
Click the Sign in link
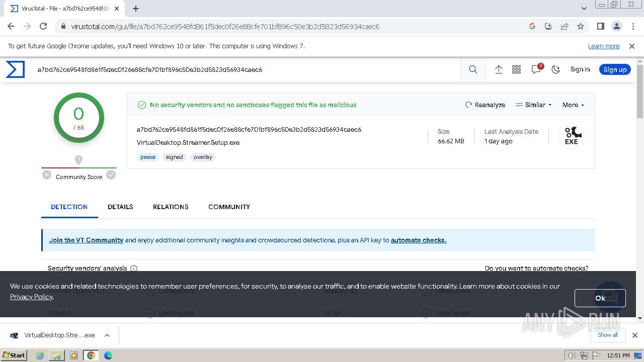580,69
